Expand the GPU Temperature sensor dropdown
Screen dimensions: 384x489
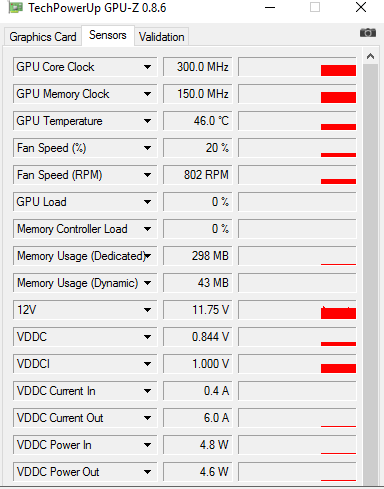pyautogui.click(x=147, y=121)
